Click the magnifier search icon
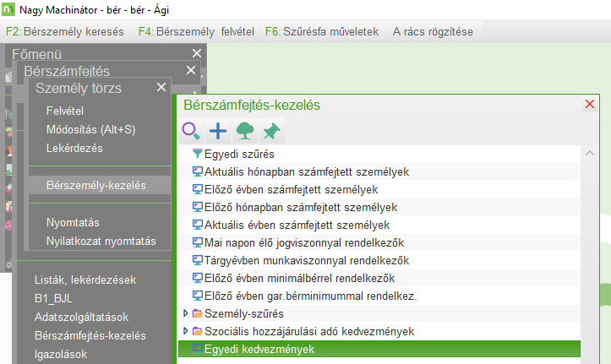The width and height of the screenshot is (611, 364). pos(191,131)
